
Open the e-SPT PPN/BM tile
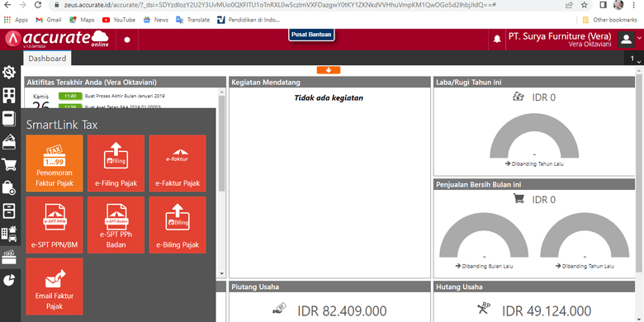coord(54,225)
